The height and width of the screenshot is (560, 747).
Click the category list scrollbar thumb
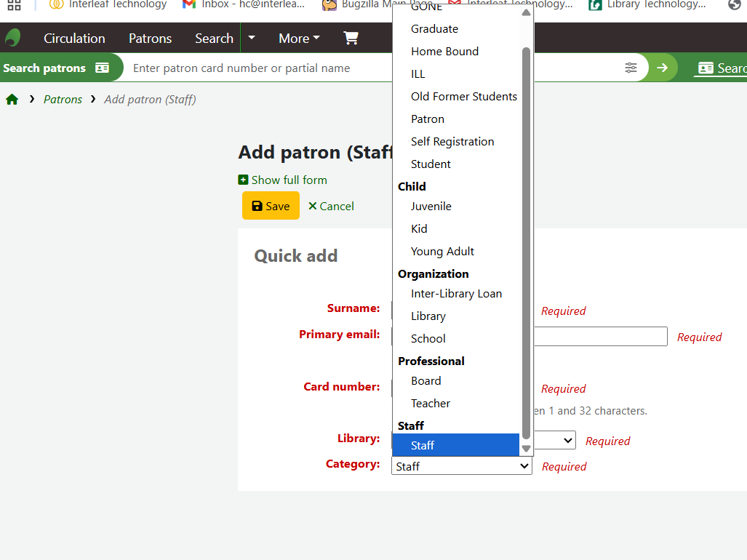[x=526, y=243]
